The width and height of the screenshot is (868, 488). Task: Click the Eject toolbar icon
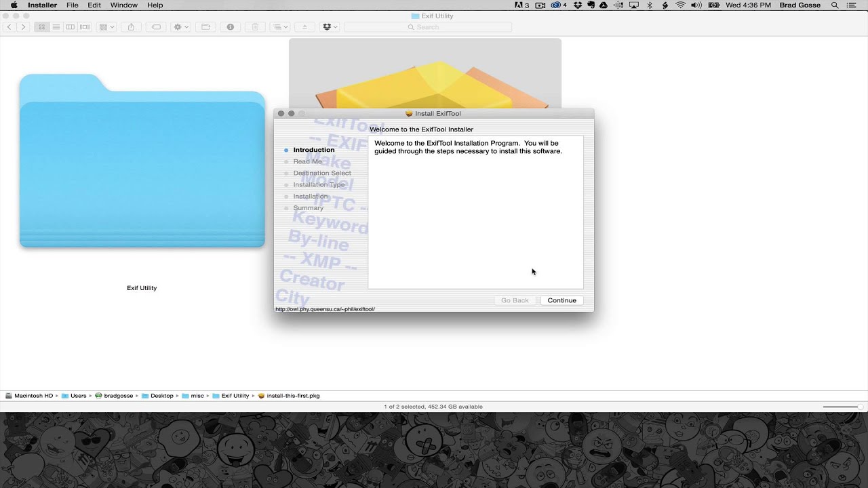[x=304, y=27]
